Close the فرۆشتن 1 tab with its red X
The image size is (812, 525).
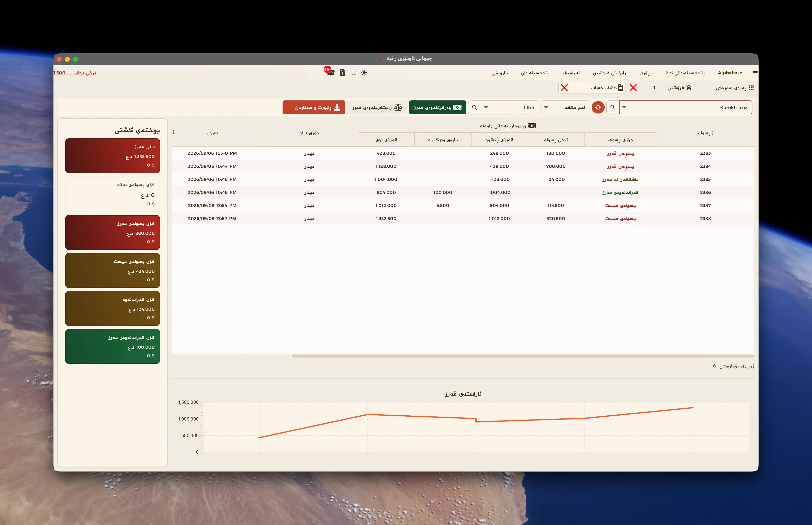pos(633,88)
